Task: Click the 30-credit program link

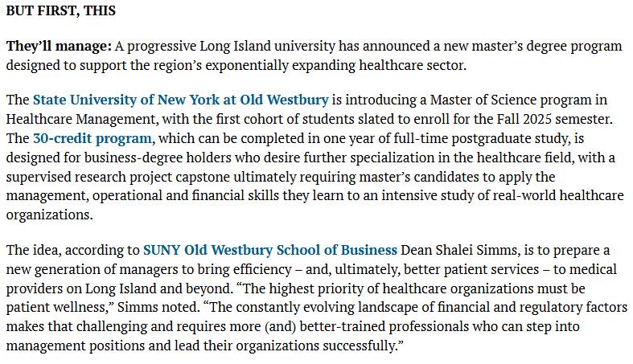Action: pos(92,139)
